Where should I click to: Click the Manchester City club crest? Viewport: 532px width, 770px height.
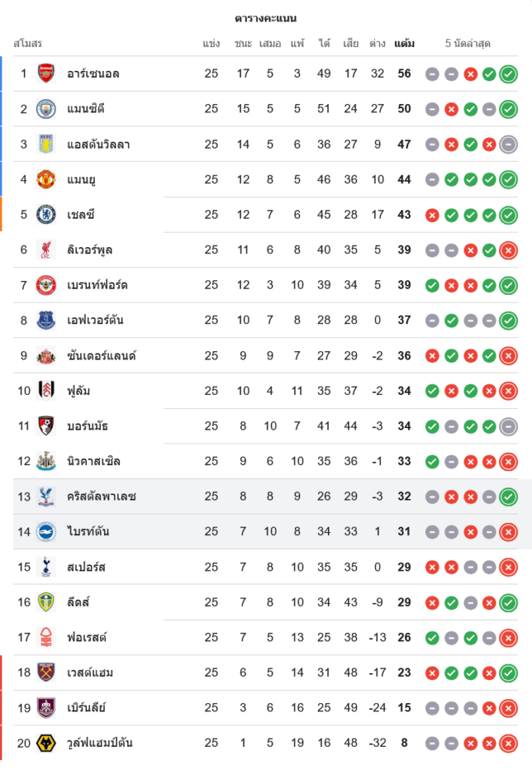46,109
